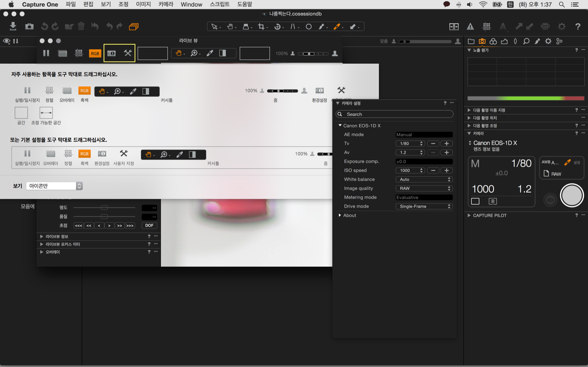588x367 pixels.
Task: Open the 카메라 menu in menu bar
Action: click(x=166, y=4)
